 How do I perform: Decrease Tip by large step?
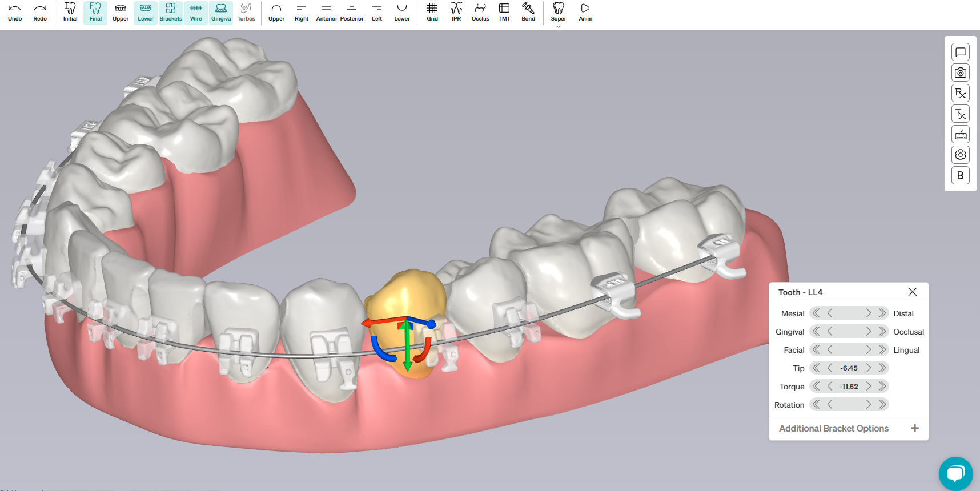816,368
